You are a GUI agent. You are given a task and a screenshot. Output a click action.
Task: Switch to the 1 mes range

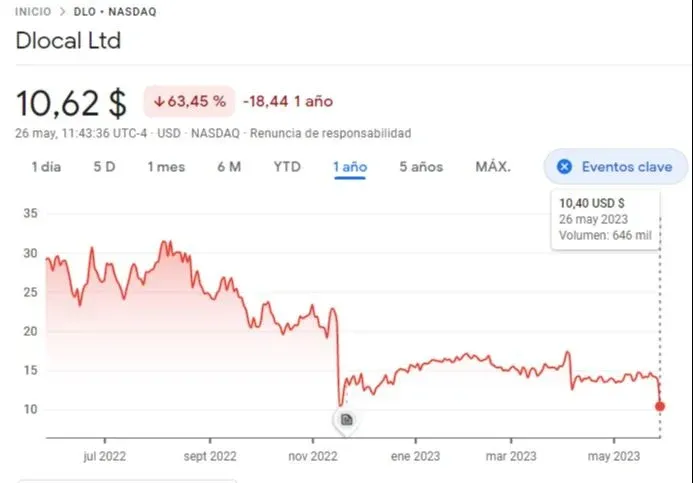166,167
